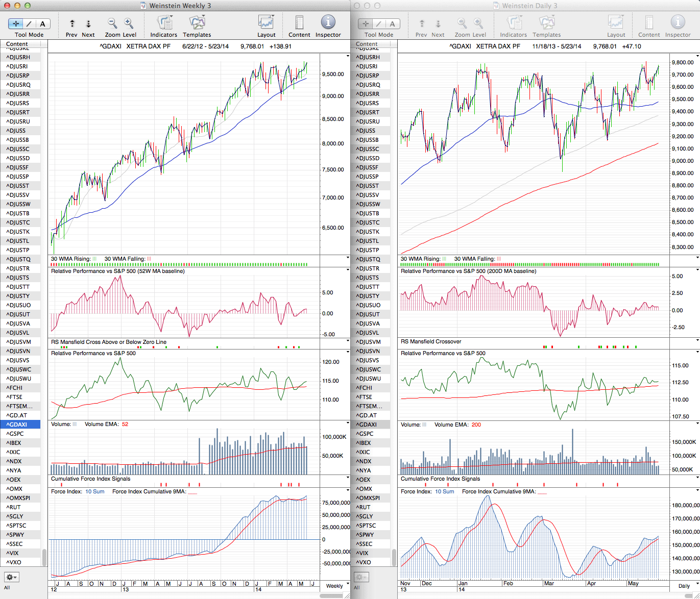Select the crosshair tool in Weekly window
This screenshot has height=599, width=700.
[16, 24]
